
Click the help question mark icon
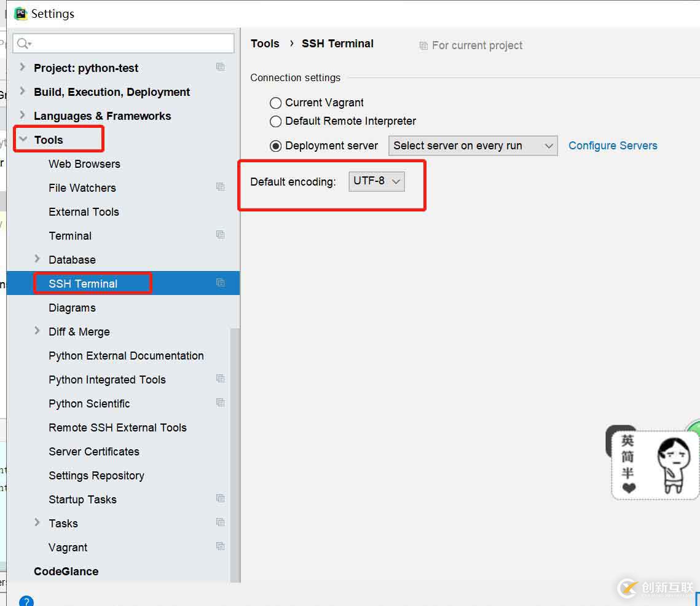[x=26, y=601]
